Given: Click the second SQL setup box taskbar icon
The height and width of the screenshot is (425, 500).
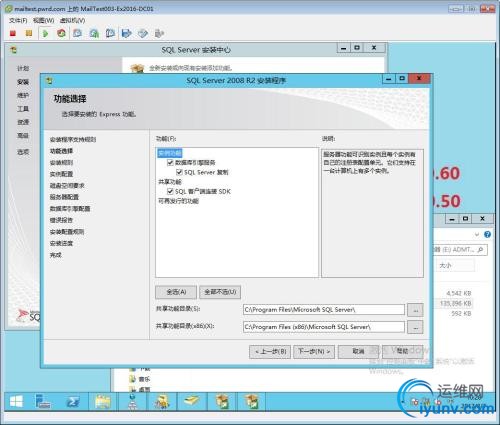Looking at the screenshot, I should [252, 402].
